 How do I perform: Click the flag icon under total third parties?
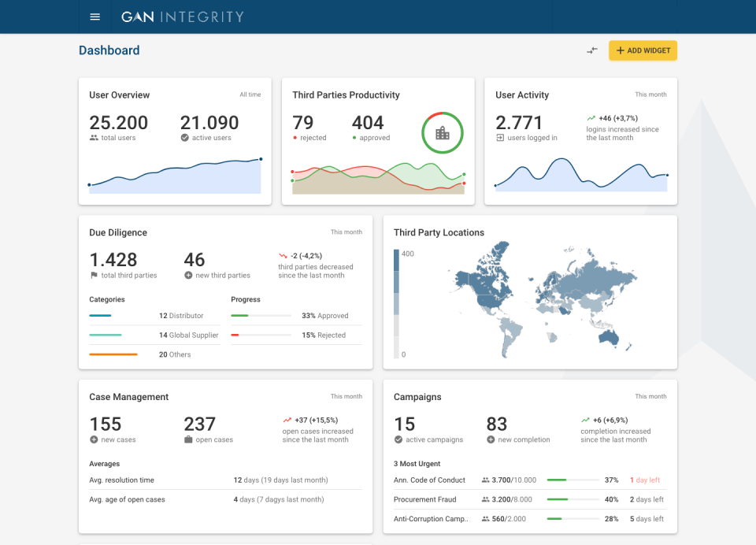(94, 276)
